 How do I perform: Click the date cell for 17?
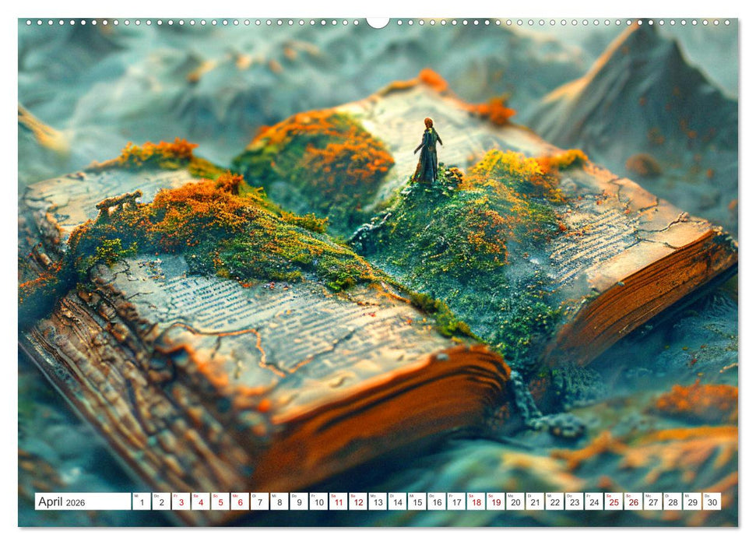456,501
